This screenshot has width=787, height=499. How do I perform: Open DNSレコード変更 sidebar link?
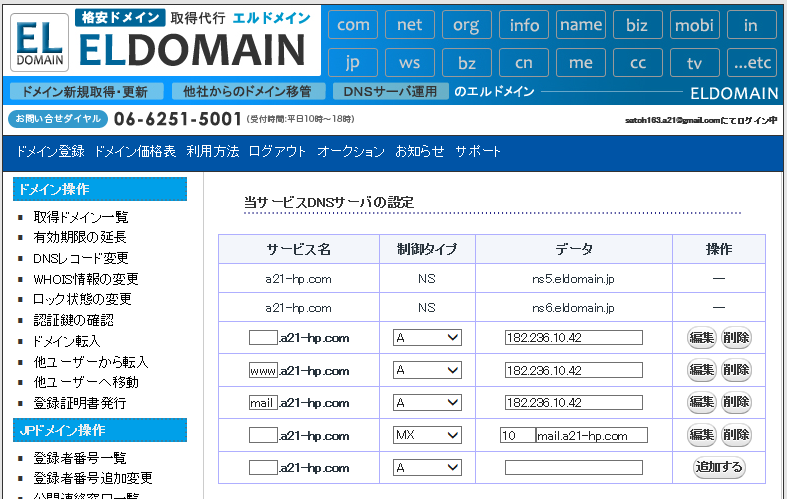[x=81, y=258]
